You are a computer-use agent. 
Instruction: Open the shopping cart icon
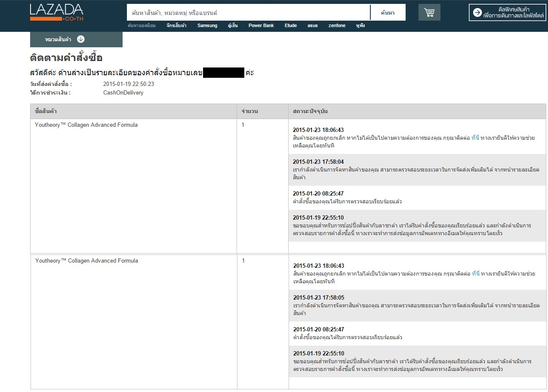click(x=429, y=12)
